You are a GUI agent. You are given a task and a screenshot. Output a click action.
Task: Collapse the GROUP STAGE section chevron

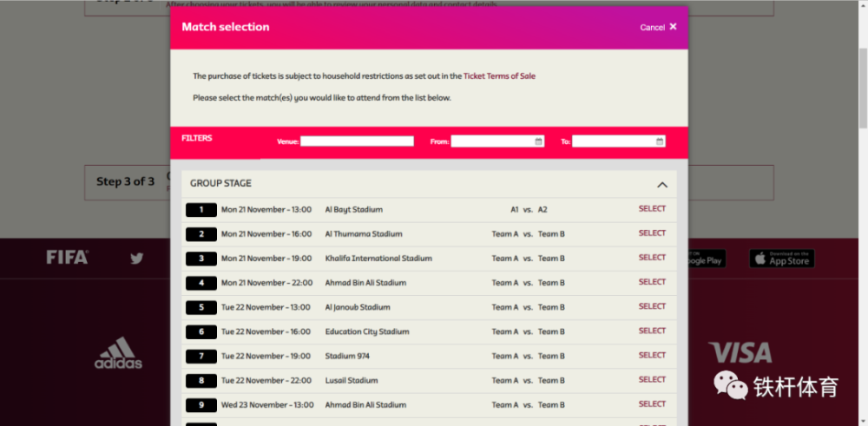[x=662, y=185]
